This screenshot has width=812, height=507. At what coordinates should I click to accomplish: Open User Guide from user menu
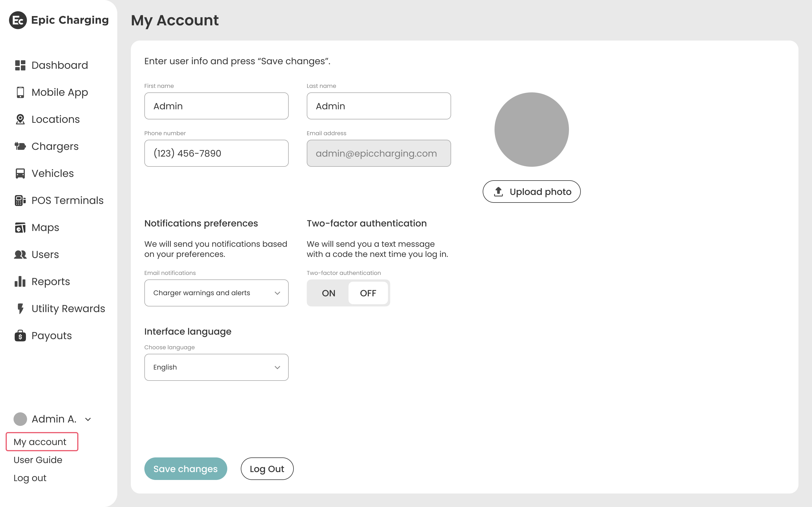[38, 460]
